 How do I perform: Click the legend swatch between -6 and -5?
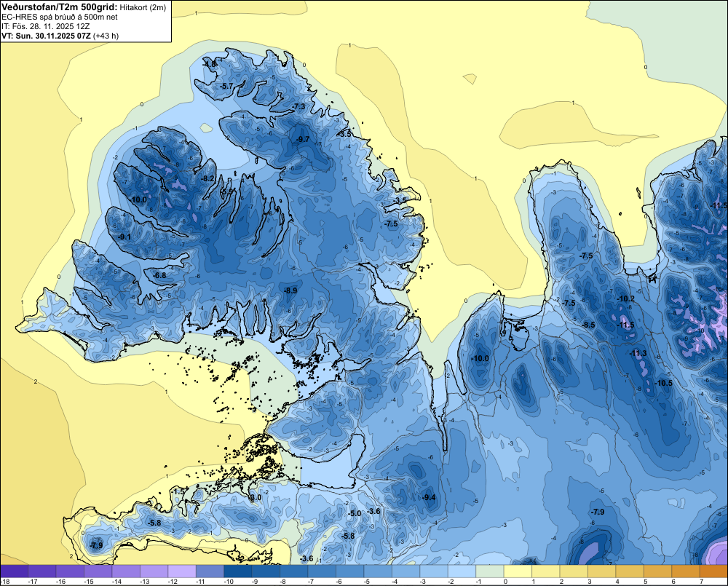pos(350,571)
